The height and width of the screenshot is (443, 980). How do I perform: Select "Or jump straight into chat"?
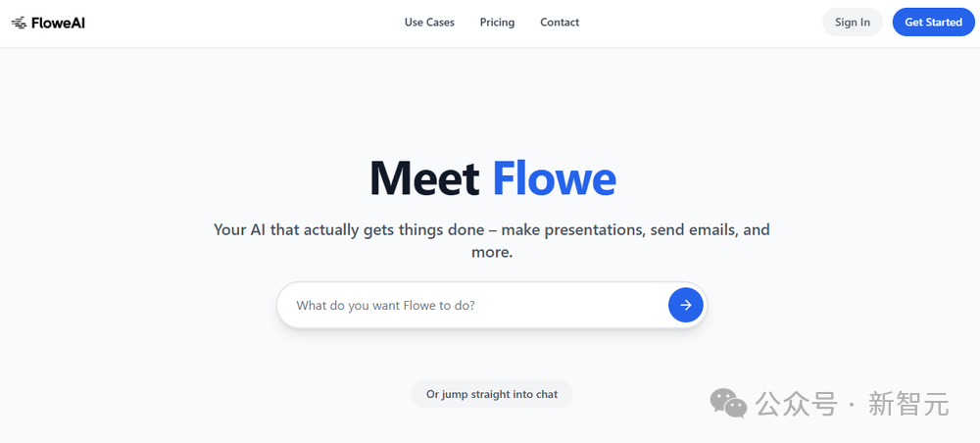pos(492,394)
